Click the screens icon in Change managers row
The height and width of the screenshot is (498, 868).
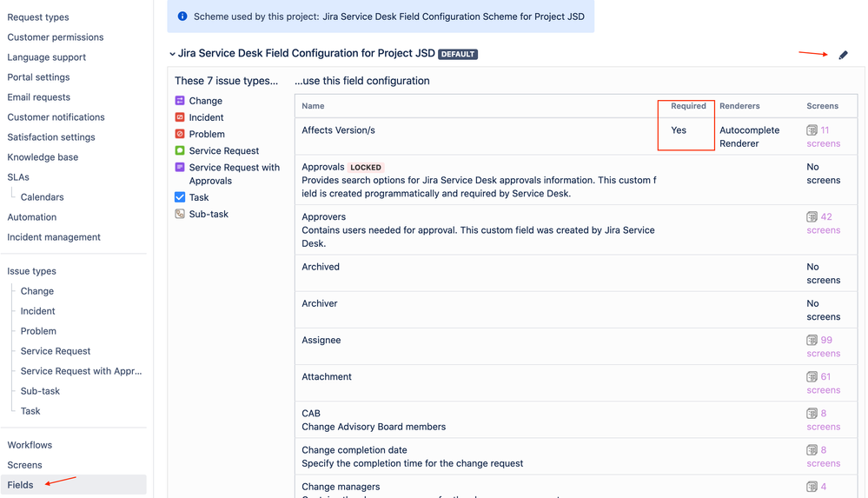[812, 487]
